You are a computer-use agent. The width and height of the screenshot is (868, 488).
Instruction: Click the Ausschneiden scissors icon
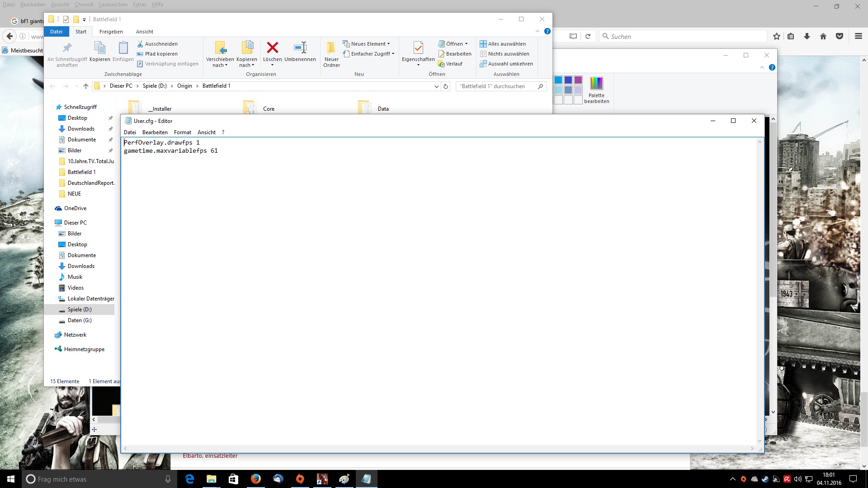(x=140, y=44)
